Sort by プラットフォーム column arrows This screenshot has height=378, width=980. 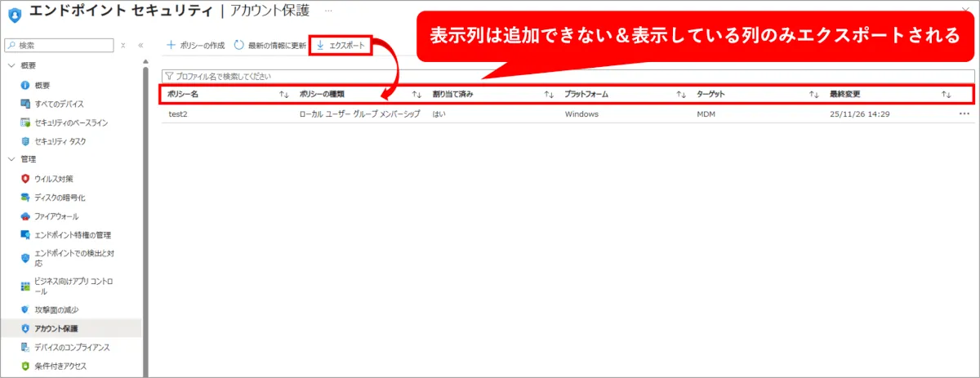pyautogui.click(x=681, y=95)
